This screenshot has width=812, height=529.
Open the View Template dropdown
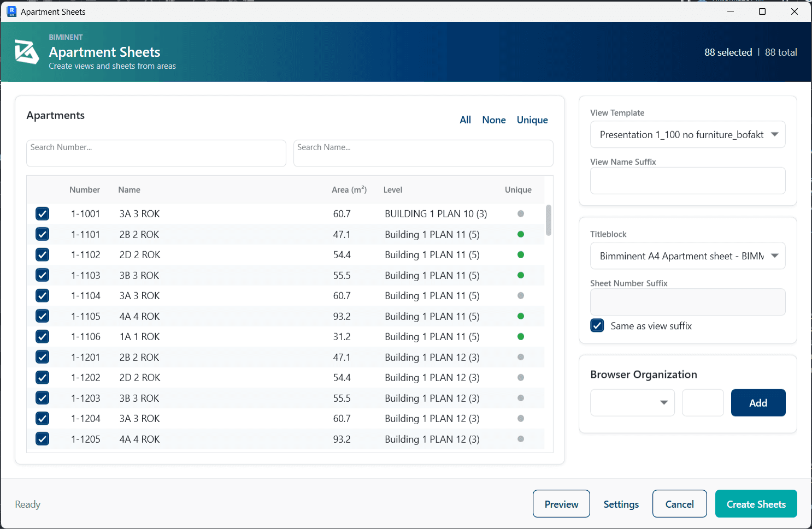687,134
